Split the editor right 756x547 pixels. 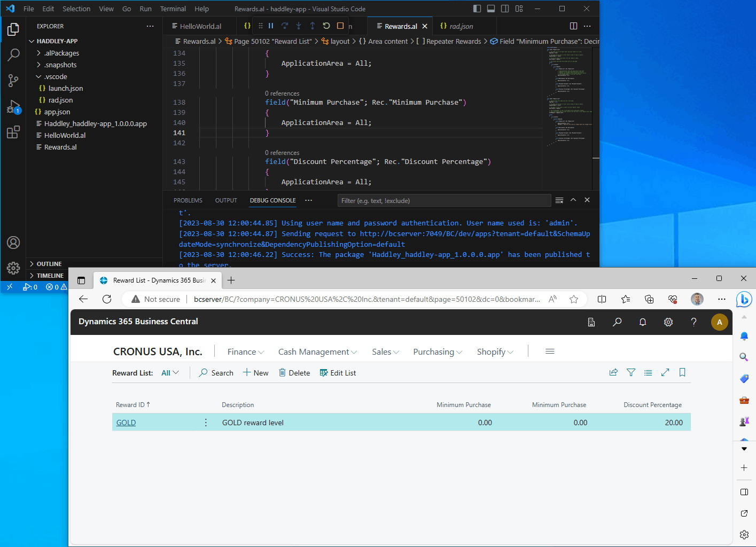pos(573,26)
